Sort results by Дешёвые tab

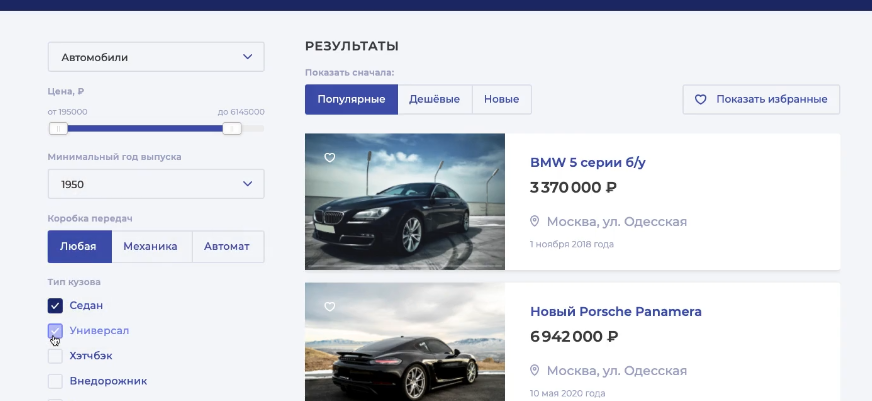pyautogui.click(x=435, y=100)
